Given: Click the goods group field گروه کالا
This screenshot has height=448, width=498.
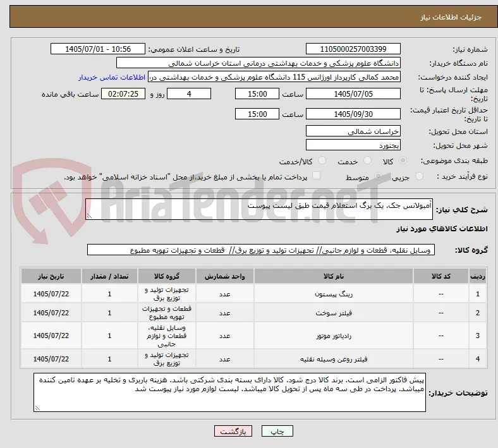Looking at the screenshot, I should pyautogui.click(x=261, y=250).
